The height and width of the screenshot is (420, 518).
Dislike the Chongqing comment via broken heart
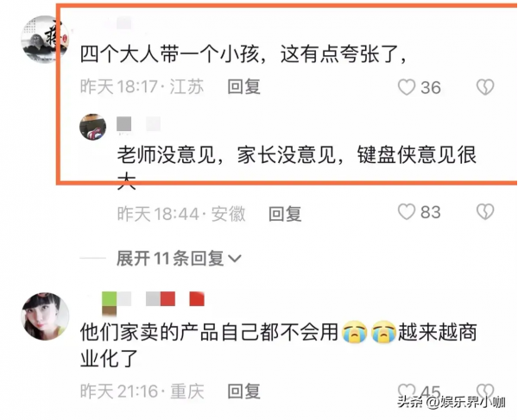pos(485,391)
